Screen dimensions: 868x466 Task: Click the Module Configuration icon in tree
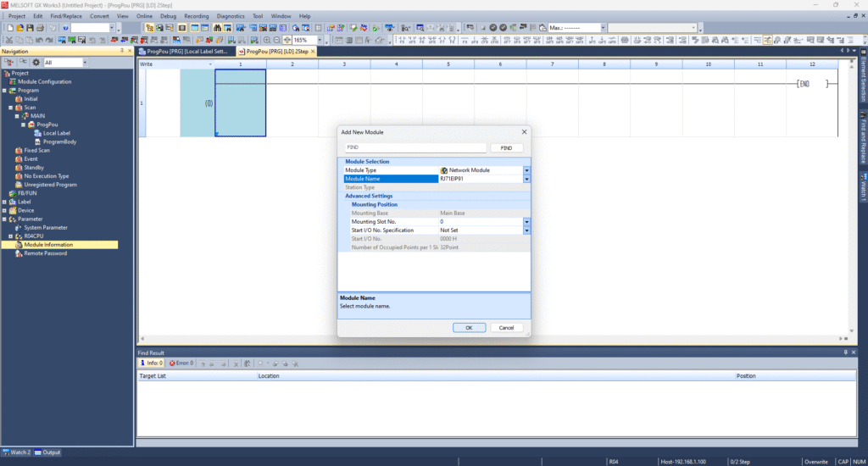point(12,82)
